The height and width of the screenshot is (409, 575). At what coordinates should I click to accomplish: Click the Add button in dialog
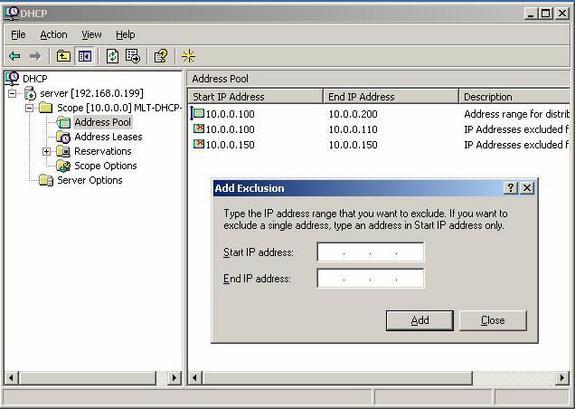tap(420, 320)
